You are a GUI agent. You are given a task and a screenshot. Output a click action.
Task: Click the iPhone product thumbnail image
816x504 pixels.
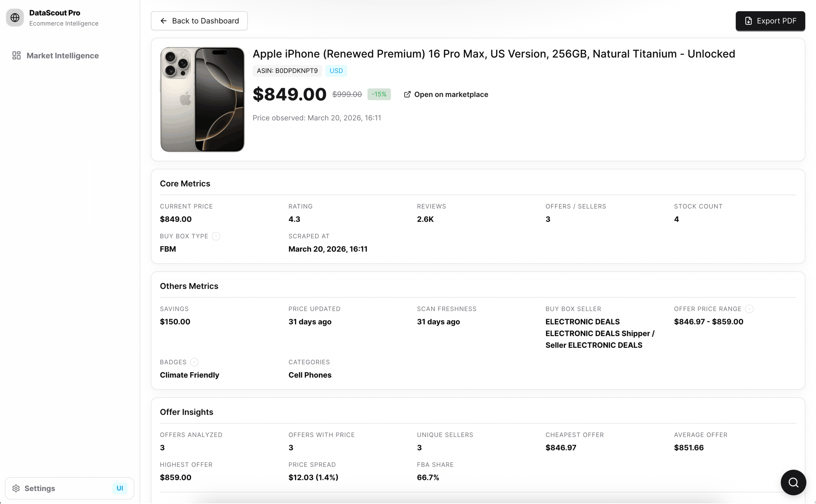[x=202, y=99]
